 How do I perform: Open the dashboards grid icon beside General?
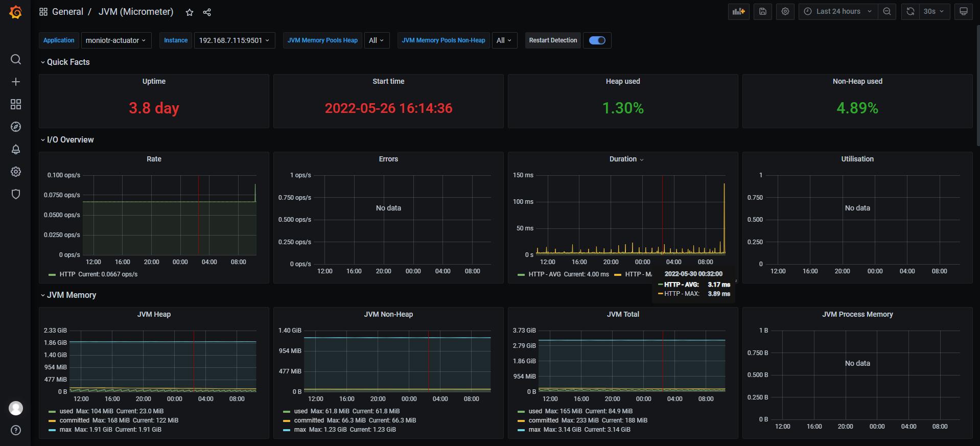point(43,12)
